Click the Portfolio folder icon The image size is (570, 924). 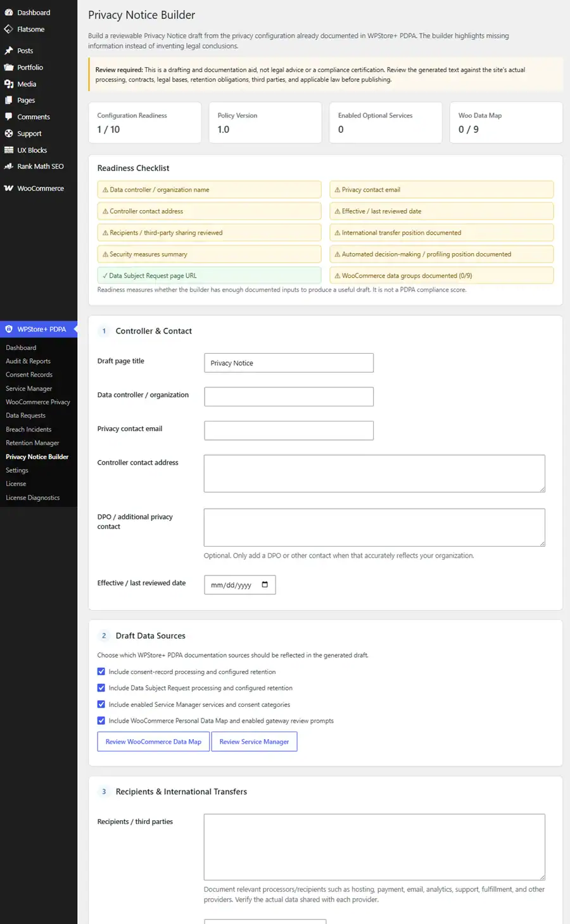pyautogui.click(x=9, y=67)
